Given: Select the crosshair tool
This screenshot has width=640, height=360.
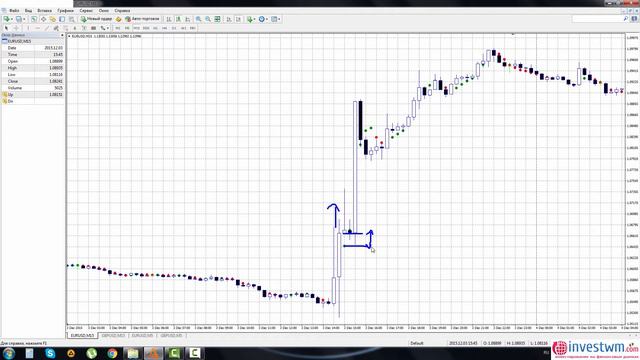Looking at the screenshot, I should (16, 28).
